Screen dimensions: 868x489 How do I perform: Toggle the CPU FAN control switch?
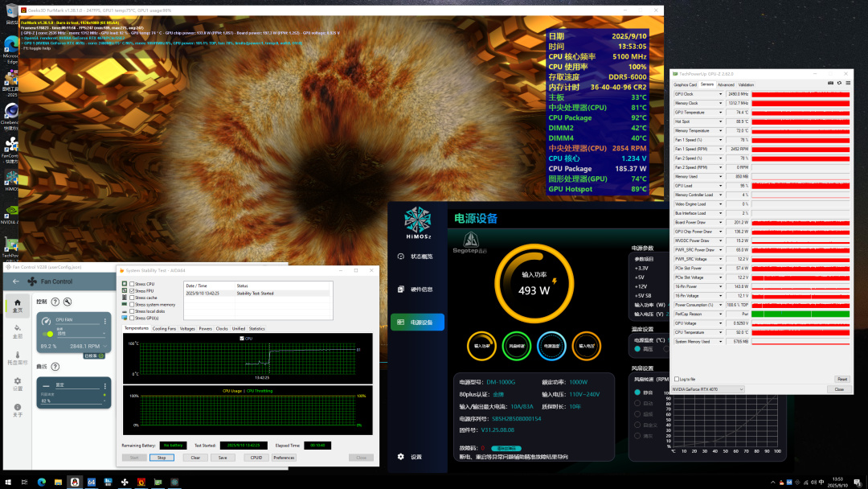pyautogui.click(x=49, y=332)
